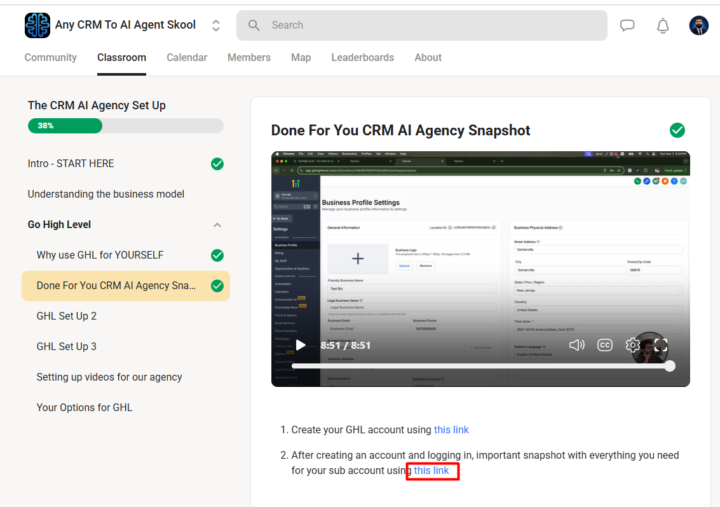
Task: Open the GHL Set Up 3 lesson
Action: pyautogui.click(x=67, y=346)
